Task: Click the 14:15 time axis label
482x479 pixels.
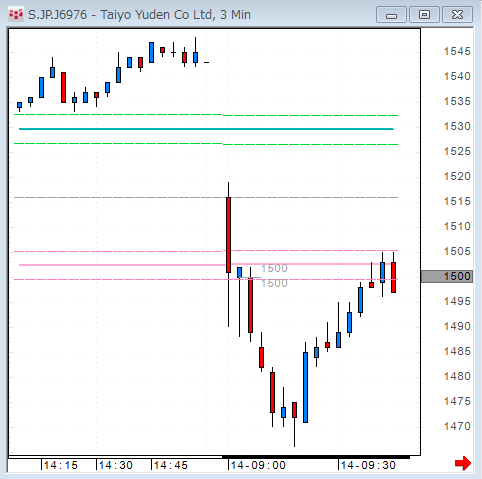Action: [61, 465]
